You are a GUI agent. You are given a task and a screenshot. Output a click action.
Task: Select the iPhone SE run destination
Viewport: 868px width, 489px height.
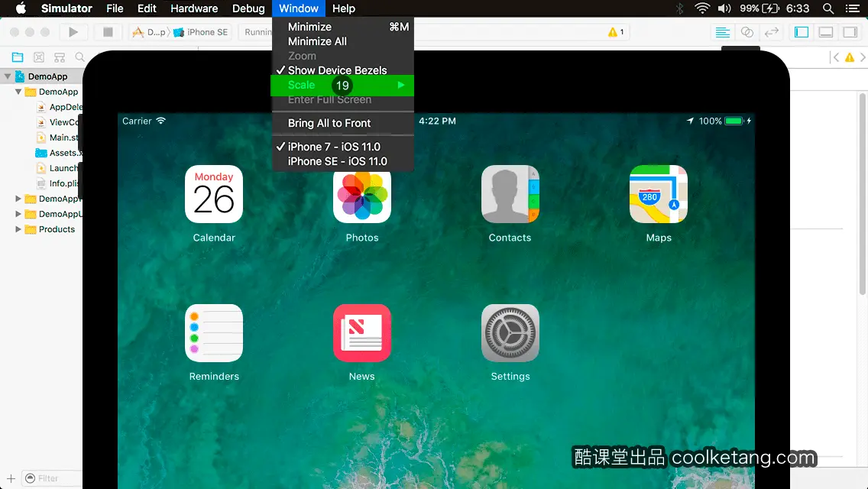tap(201, 32)
